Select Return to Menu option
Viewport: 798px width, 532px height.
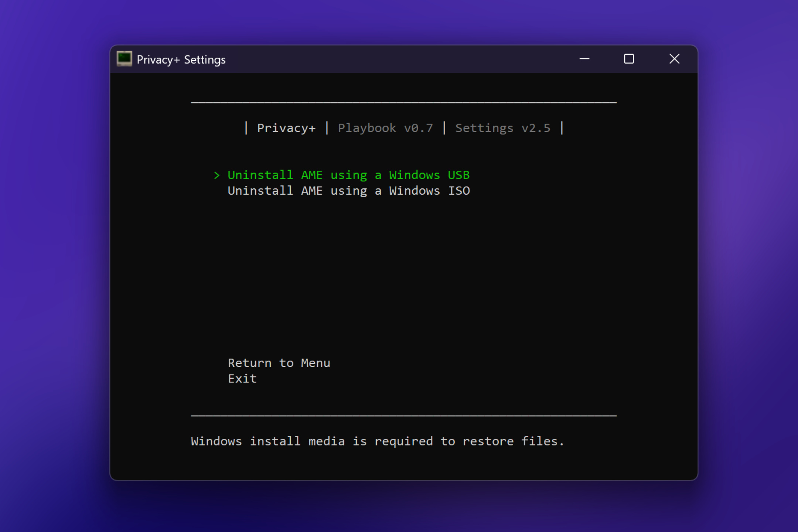point(279,363)
